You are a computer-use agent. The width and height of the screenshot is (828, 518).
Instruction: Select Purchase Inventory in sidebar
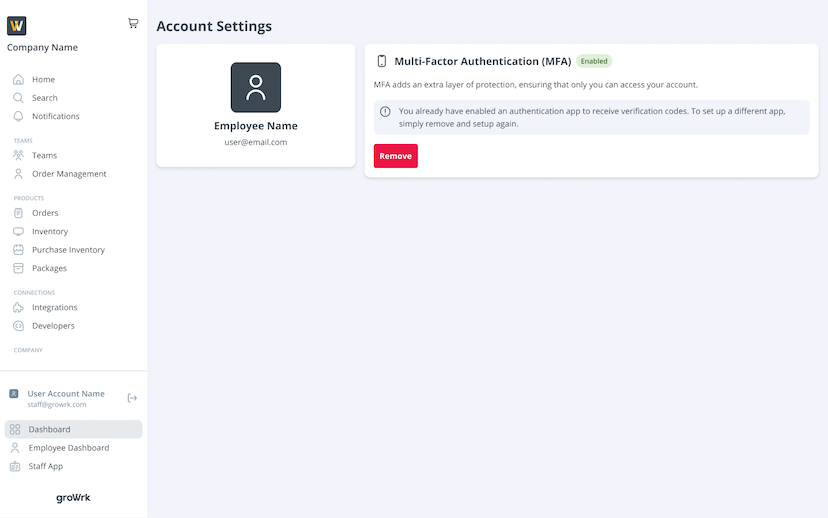point(68,250)
